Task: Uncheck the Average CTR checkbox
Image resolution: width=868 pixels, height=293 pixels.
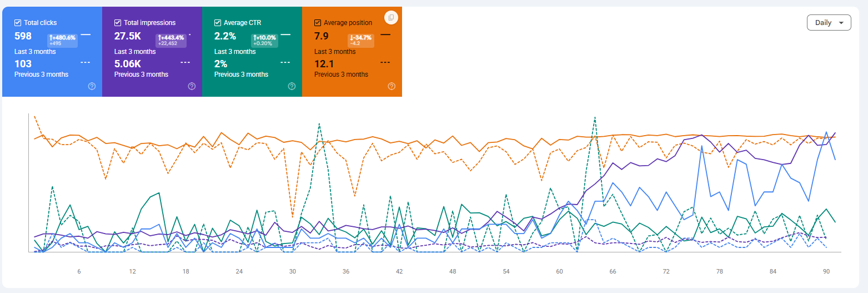Action: (x=218, y=23)
